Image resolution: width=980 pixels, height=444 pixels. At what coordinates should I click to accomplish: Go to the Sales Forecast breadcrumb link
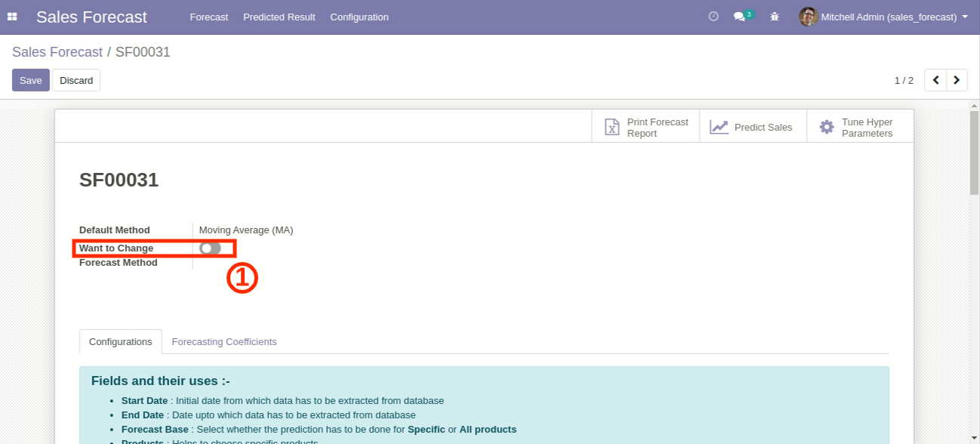pyautogui.click(x=57, y=52)
